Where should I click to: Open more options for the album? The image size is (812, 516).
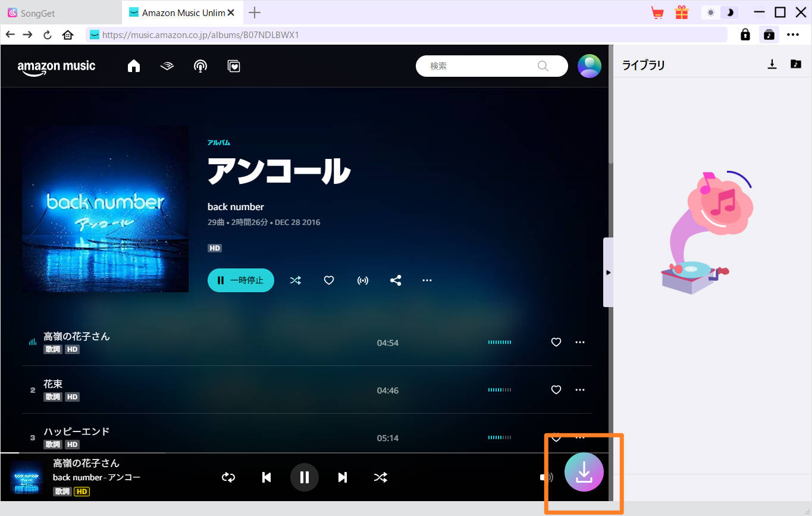point(427,280)
